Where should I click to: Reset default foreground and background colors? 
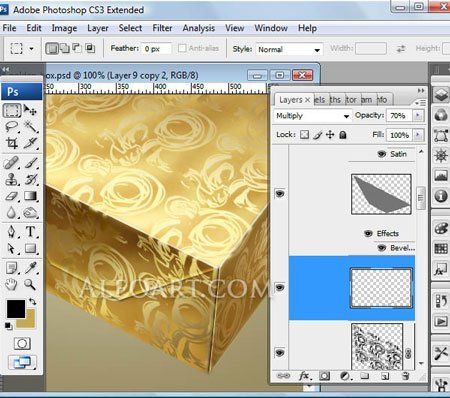click(8, 326)
